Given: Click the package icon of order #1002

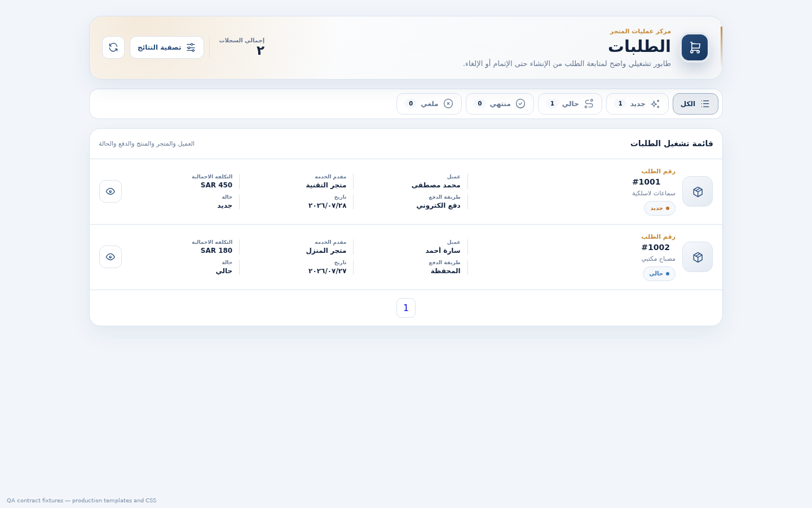Looking at the screenshot, I should [x=698, y=257].
